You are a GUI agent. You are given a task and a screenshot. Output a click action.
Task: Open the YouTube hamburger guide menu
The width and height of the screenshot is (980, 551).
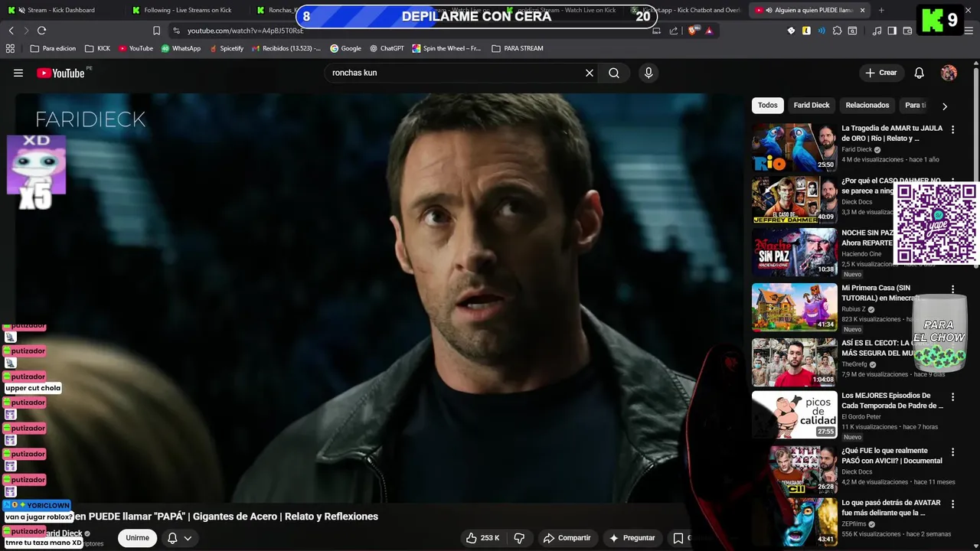click(x=18, y=73)
